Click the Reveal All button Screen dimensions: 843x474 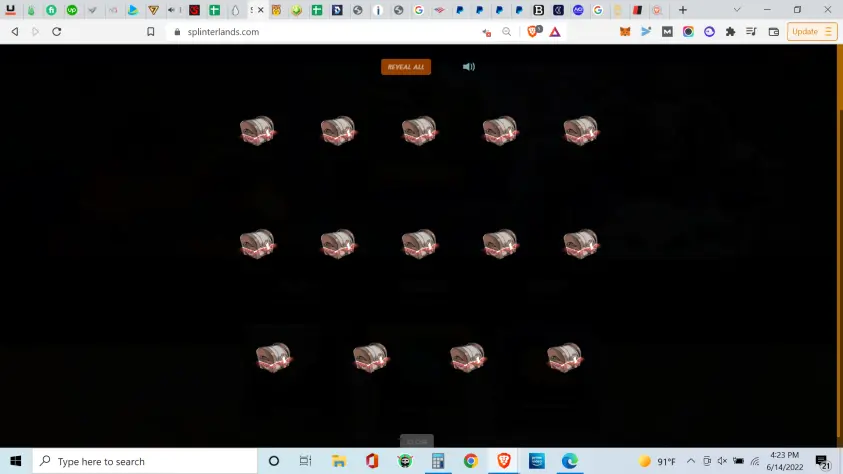click(x=406, y=67)
